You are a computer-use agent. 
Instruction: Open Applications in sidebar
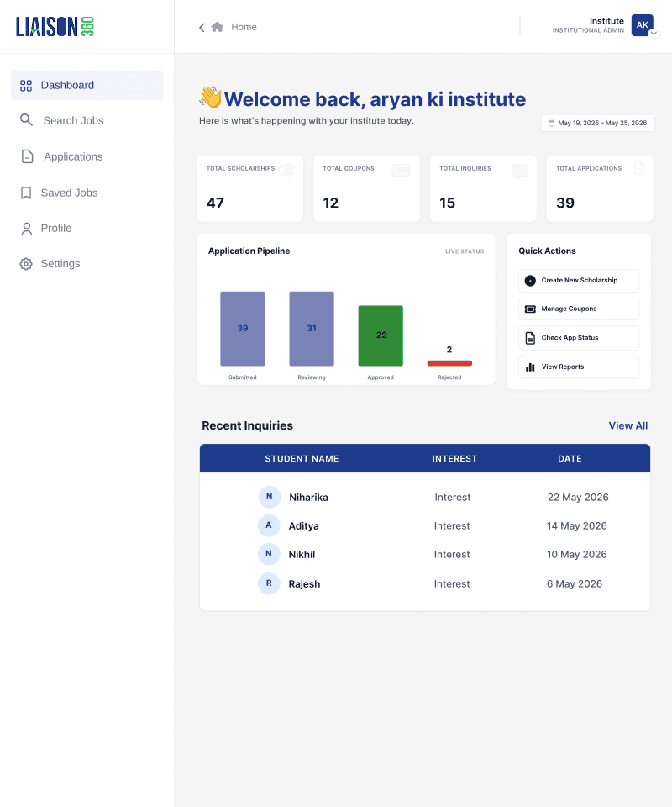73,156
